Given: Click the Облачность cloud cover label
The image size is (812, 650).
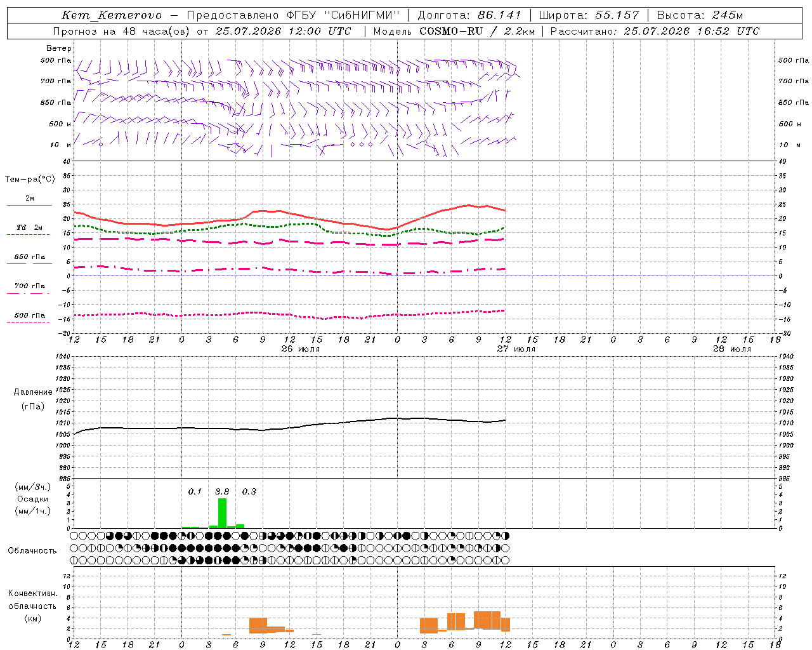Looking at the screenshot, I should pos(32,550).
